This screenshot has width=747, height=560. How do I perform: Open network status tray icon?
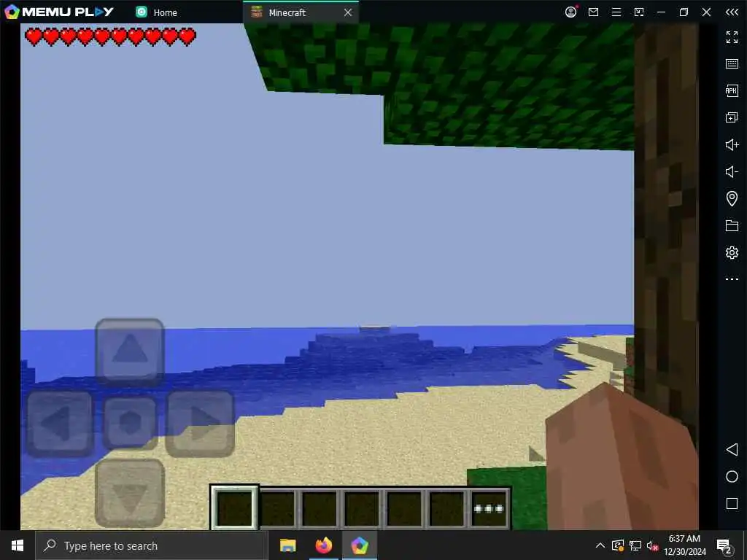pos(635,545)
